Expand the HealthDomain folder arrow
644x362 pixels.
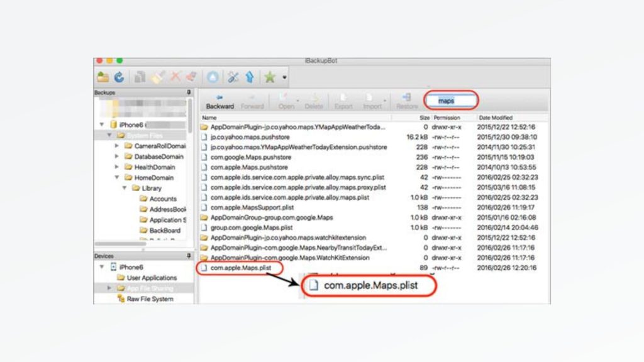click(117, 167)
